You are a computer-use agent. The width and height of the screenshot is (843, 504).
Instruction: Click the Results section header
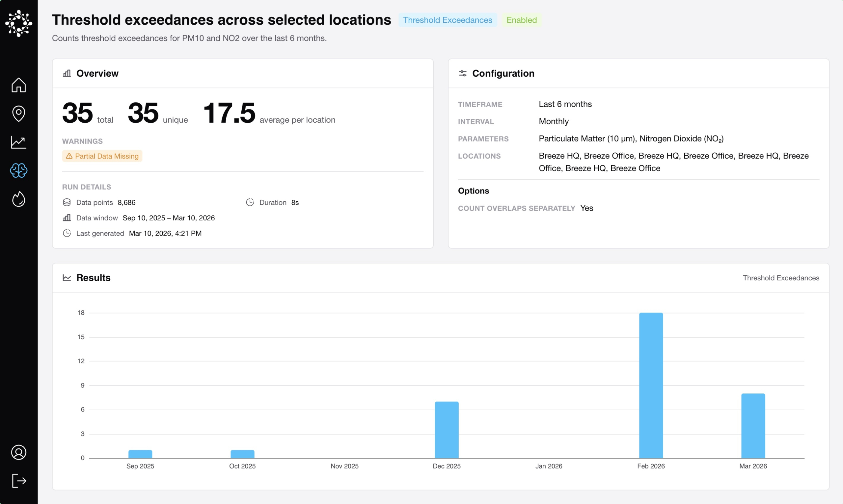94,278
